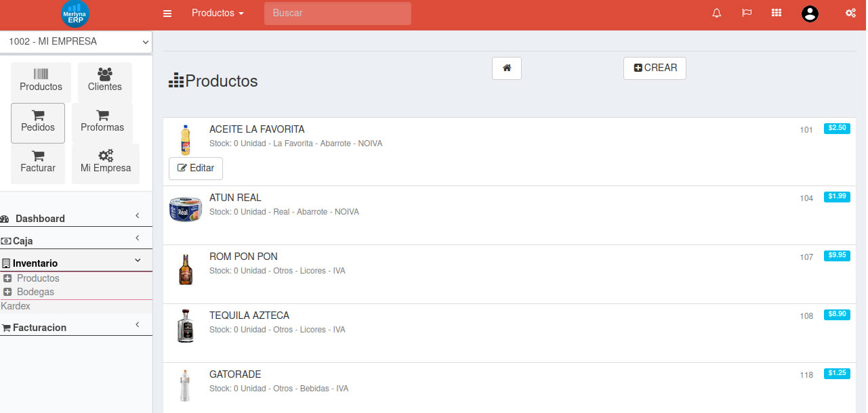Expand the Dashboard sidebar section
868x413 pixels.
(76, 218)
